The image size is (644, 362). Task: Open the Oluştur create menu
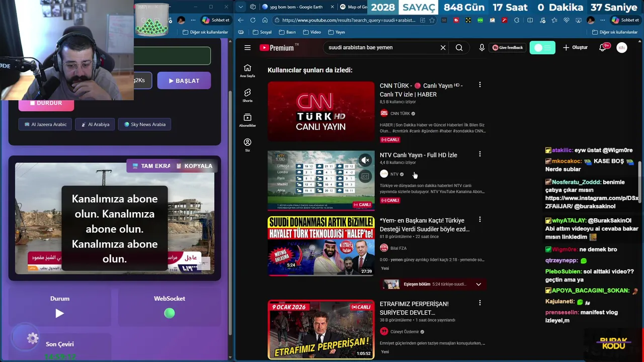pyautogui.click(x=575, y=47)
